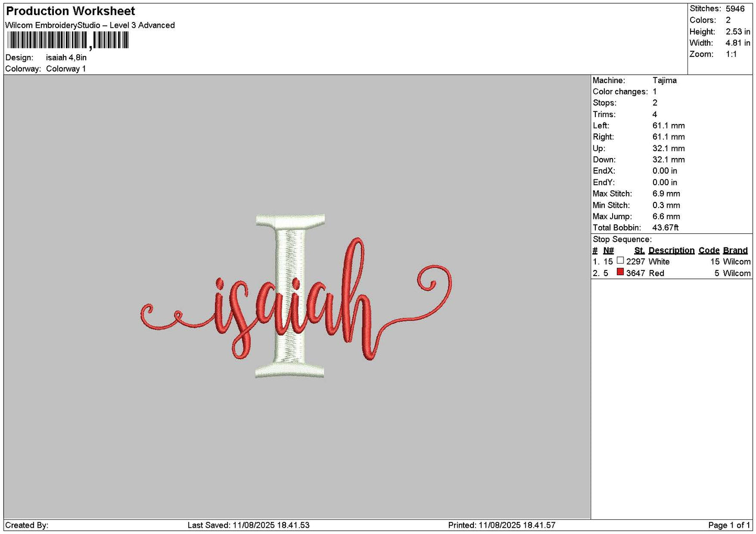Click the White thread description
Image resolution: width=756 pixels, height=534 pixels.
click(659, 262)
